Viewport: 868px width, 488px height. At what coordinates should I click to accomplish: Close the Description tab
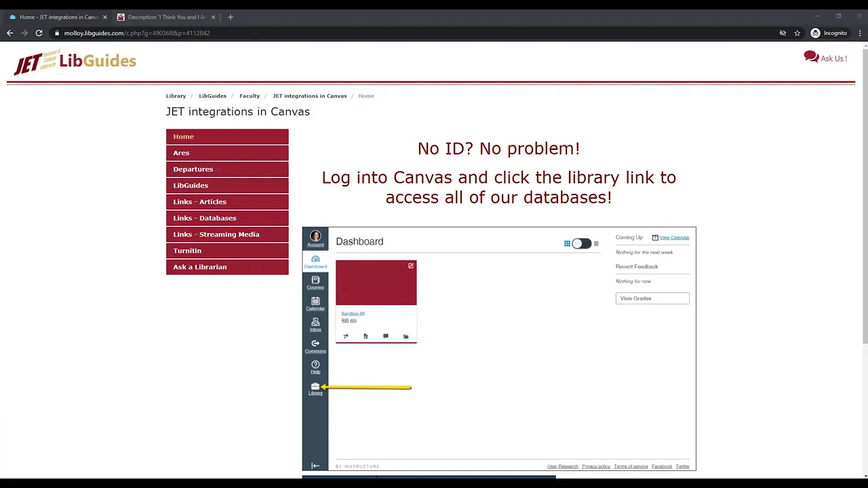[x=214, y=17]
